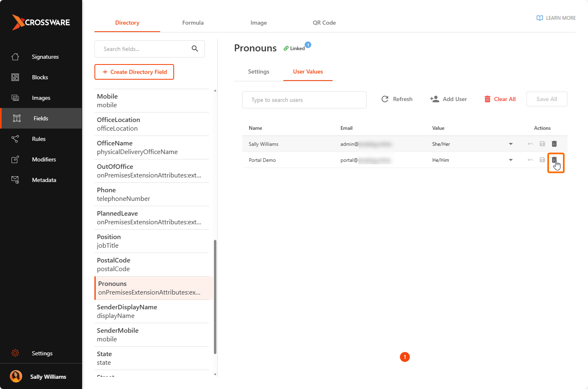Image resolution: width=588 pixels, height=389 pixels.
Task: Delete Sally Williams' value with trash icon
Action: click(x=554, y=144)
